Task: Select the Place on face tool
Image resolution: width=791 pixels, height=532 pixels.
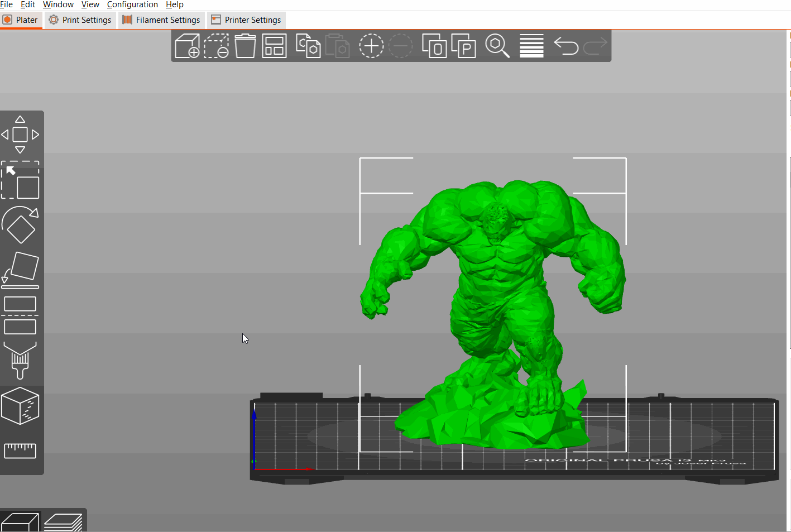Action: tap(20, 270)
